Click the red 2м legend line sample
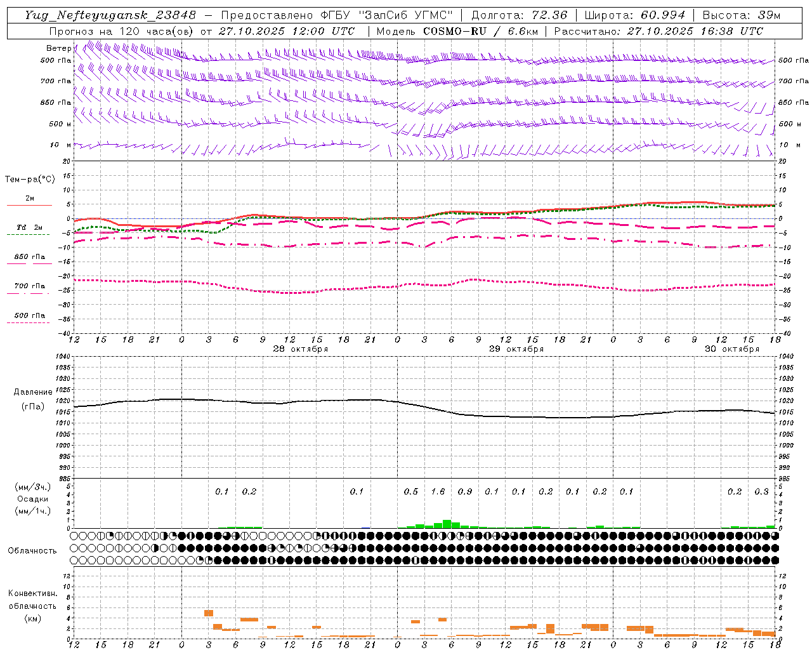The image size is (812, 650). click(x=29, y=205)
